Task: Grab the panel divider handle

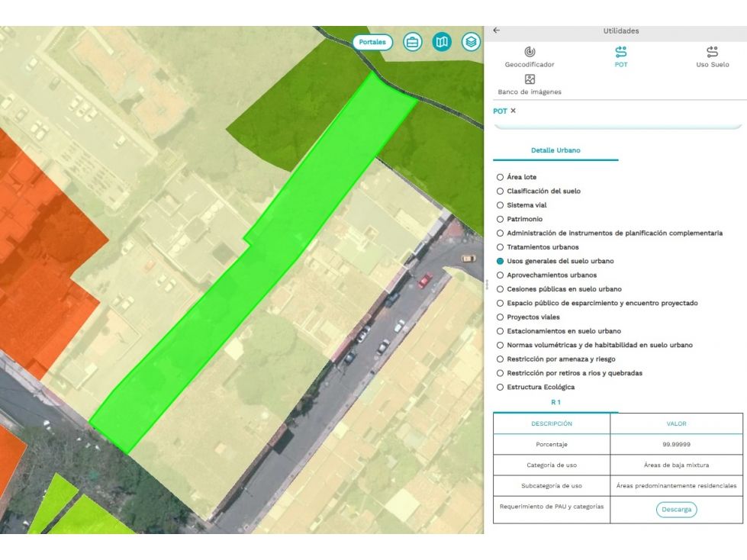Action: 486,285
